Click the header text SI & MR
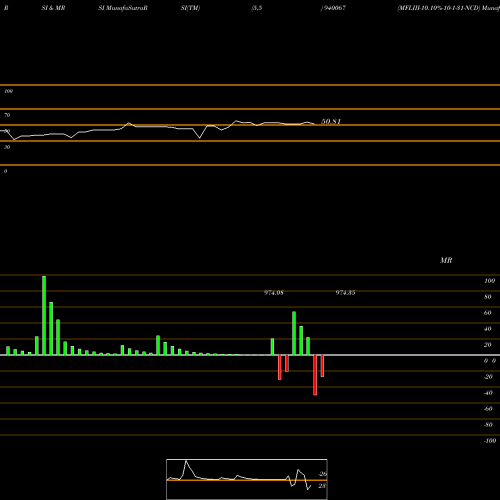The width and height of the screenshot is (500, 500). [53, 8]
